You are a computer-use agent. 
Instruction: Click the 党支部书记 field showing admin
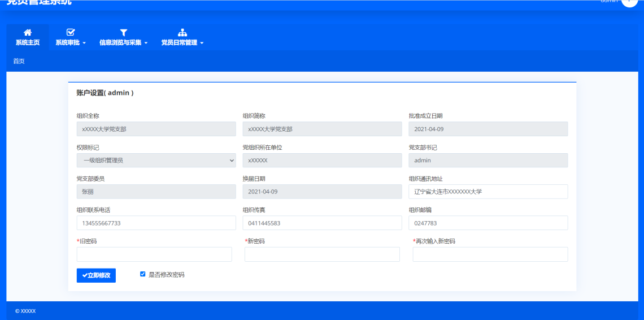pyautogui.click(x=488, y=161)
